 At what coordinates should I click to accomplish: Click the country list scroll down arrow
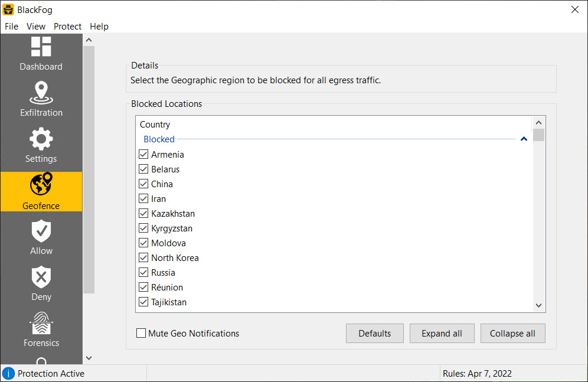[x=539, y=305]
